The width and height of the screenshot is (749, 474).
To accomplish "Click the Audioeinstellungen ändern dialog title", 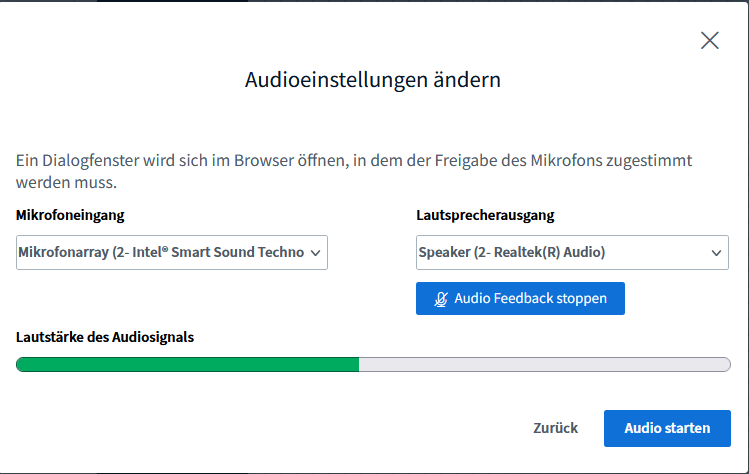I will click(x=373, y=80).
